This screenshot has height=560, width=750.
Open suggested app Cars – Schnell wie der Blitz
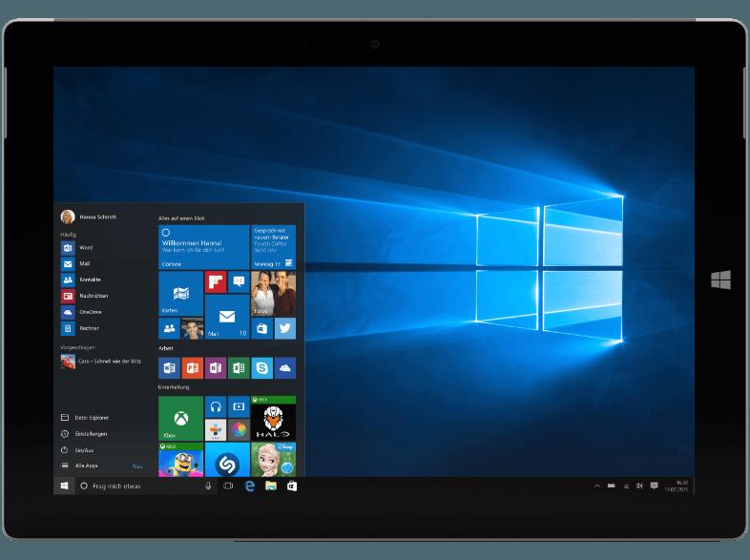[x=101, y=362]
